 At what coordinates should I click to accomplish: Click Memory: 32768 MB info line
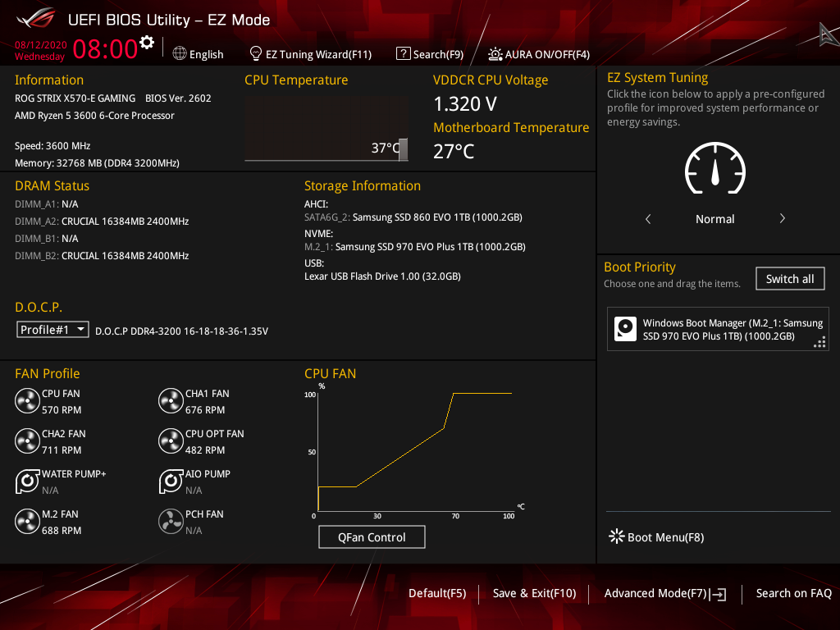click(x=97, y=162)
